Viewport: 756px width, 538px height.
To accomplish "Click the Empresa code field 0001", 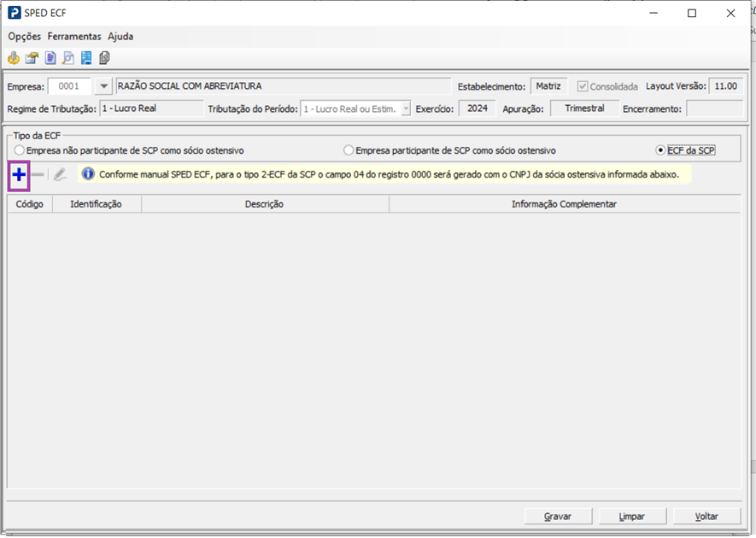I will click(69, 86).
